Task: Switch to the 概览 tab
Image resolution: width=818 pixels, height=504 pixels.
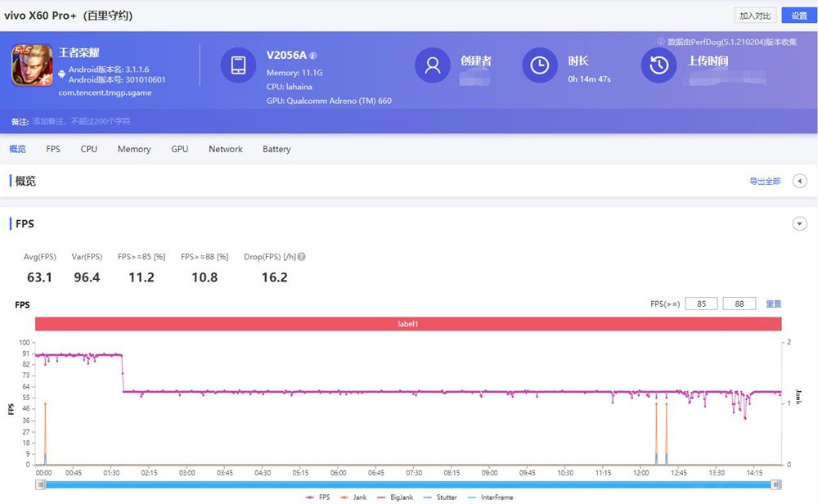Action: tap(17, 149)
